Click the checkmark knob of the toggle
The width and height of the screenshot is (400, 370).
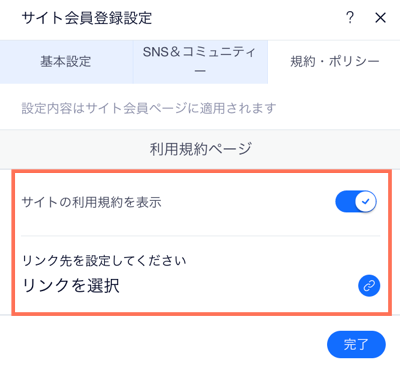click(x=366, y=201)
